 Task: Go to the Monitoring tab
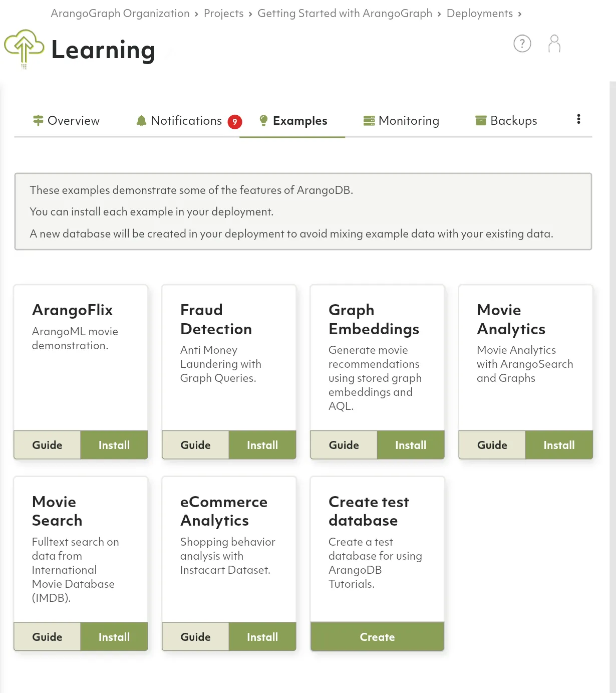402,121
